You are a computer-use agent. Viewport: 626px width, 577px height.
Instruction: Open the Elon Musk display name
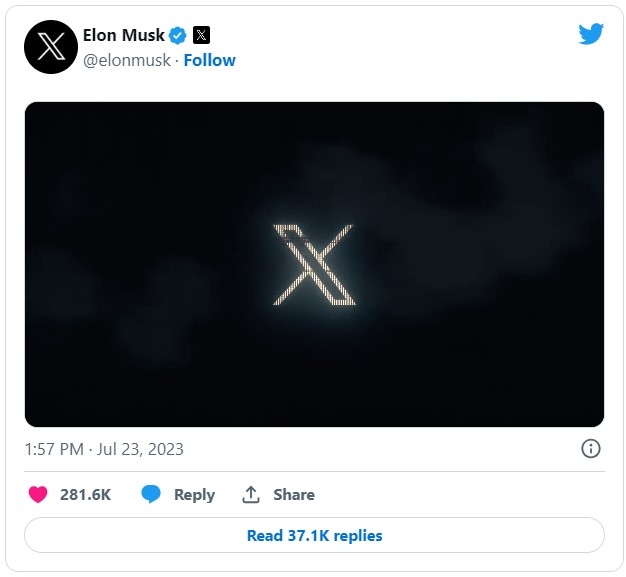124,36
